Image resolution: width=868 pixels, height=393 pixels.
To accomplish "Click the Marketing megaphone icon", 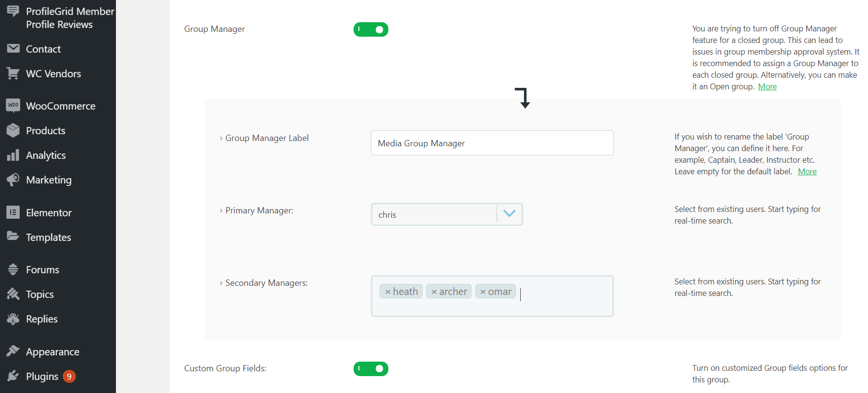I will pyautogui.click(x=13, y=180).
